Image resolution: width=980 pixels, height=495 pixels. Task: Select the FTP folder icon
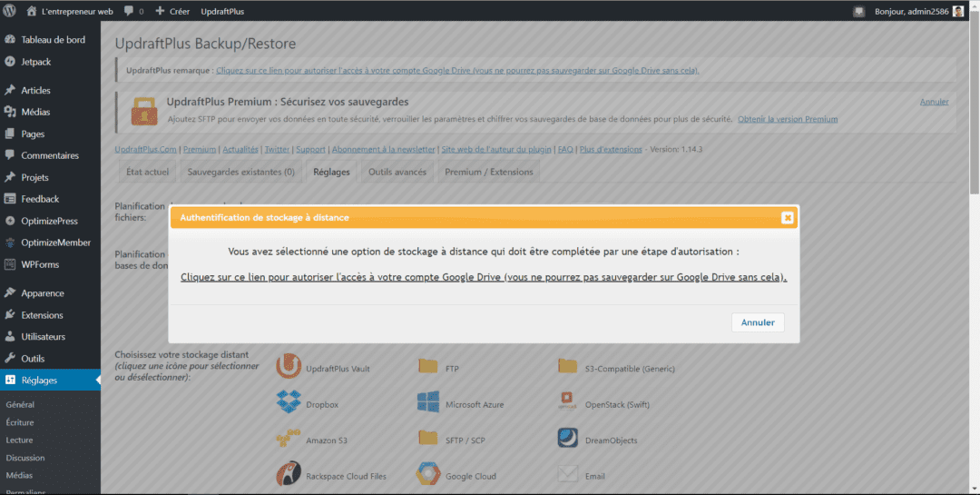point(428,366)
